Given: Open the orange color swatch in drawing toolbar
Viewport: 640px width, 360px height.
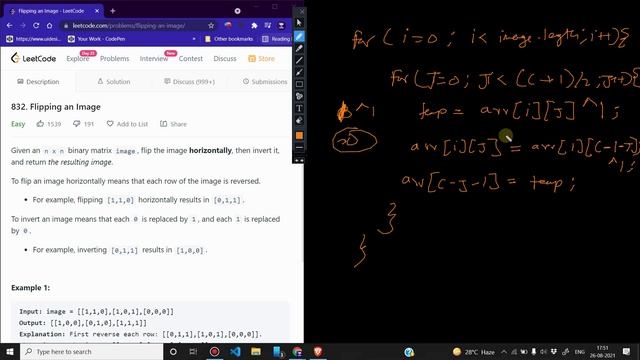Looking at the screenshot, I should 299,136.
